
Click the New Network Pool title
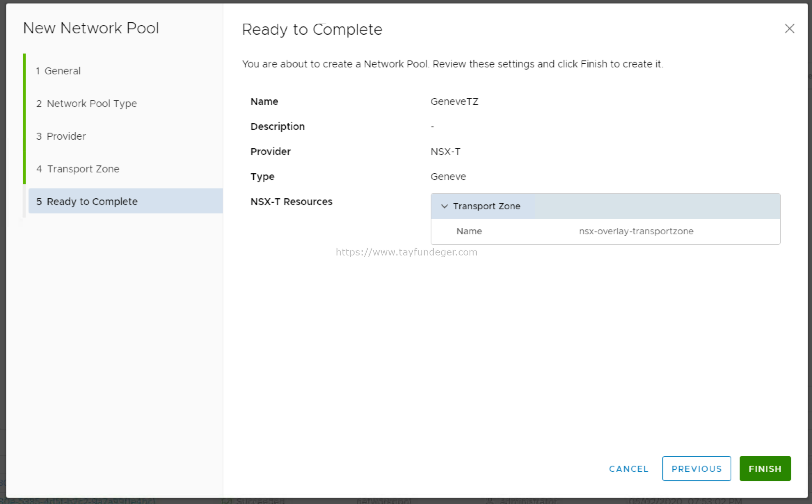pos(91,28)
